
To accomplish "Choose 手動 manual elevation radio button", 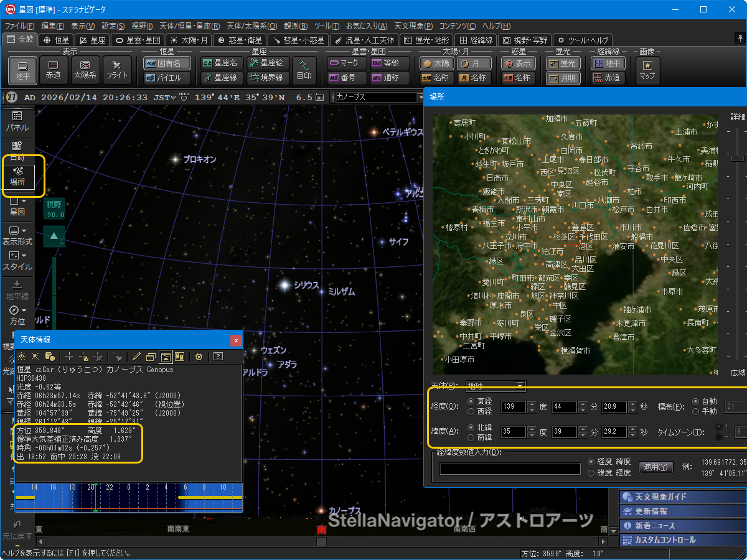I will coord(695,411).
